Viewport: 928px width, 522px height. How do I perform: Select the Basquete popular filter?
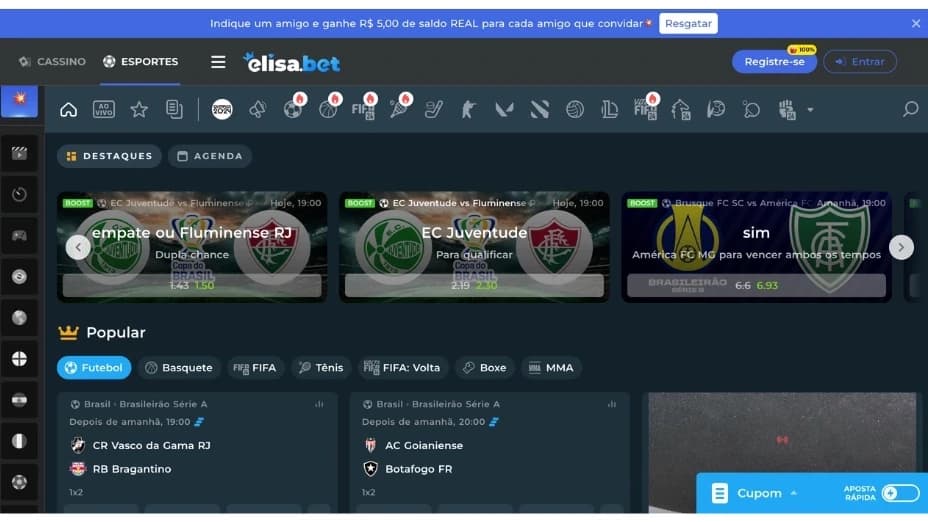pos(179,368)
